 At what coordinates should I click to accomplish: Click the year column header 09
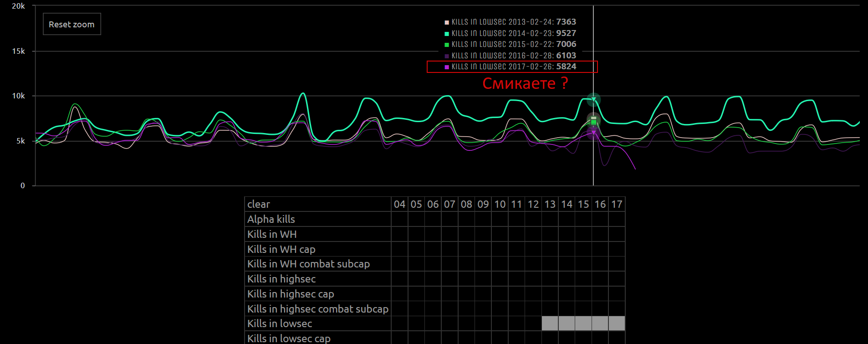[483, 204]
